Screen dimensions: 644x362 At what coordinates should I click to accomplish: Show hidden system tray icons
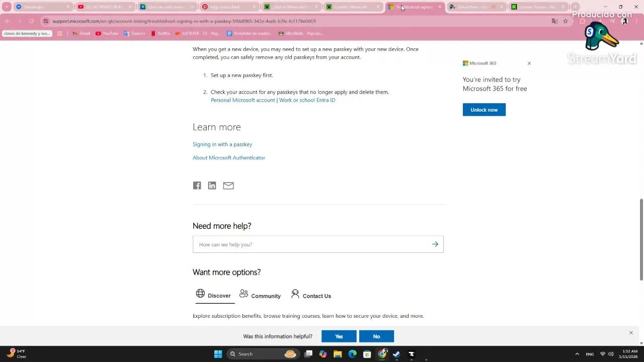click(x=577, y=354)
